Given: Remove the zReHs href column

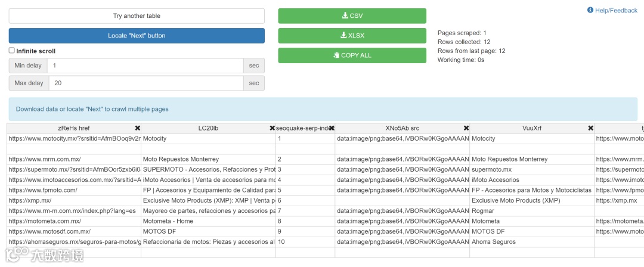Looking at the screenshot, I should pyautogui.click(x=138, y=128).
